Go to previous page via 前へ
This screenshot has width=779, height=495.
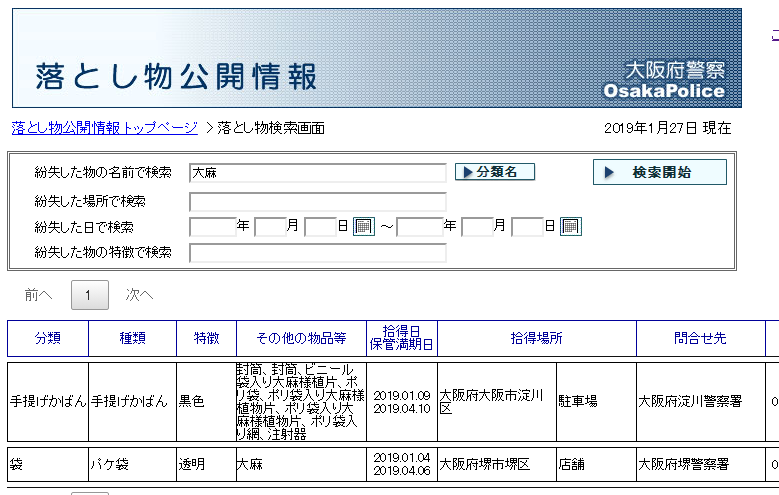tap(38, 295)
